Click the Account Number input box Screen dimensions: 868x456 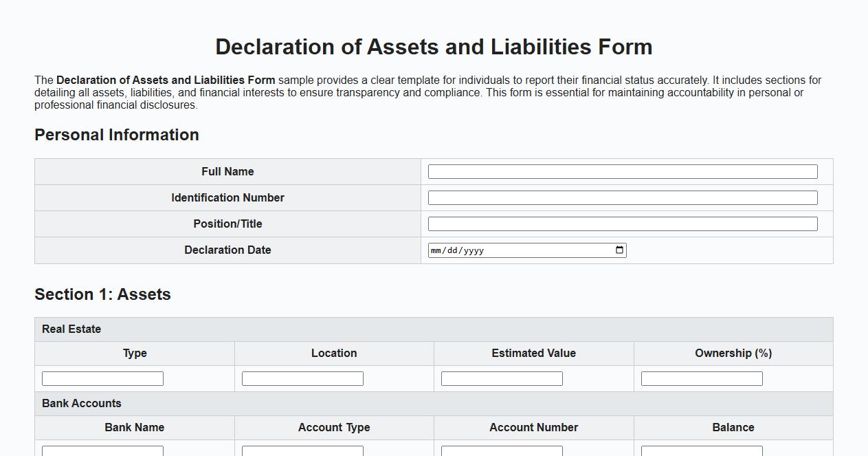pos(501,452)
